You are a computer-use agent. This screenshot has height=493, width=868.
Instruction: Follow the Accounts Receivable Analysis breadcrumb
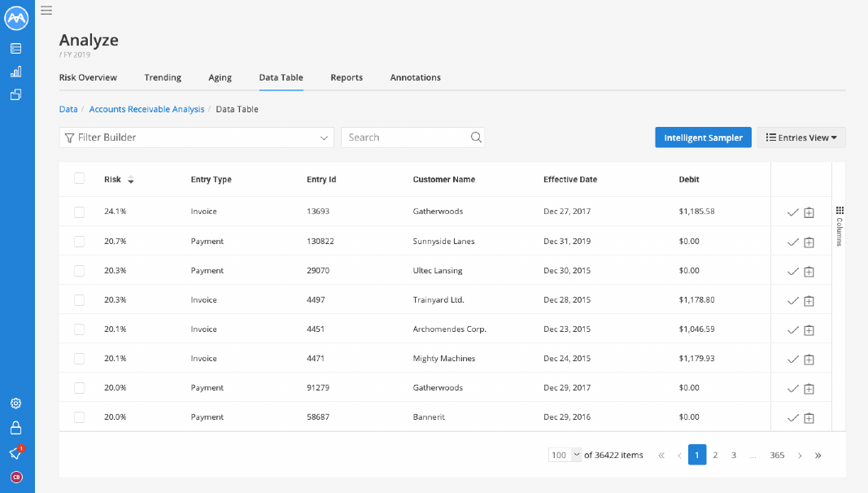(x=146, y=109)
